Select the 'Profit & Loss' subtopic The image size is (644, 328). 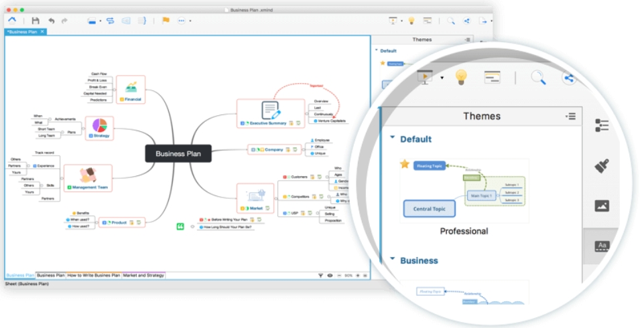[97, 80]
